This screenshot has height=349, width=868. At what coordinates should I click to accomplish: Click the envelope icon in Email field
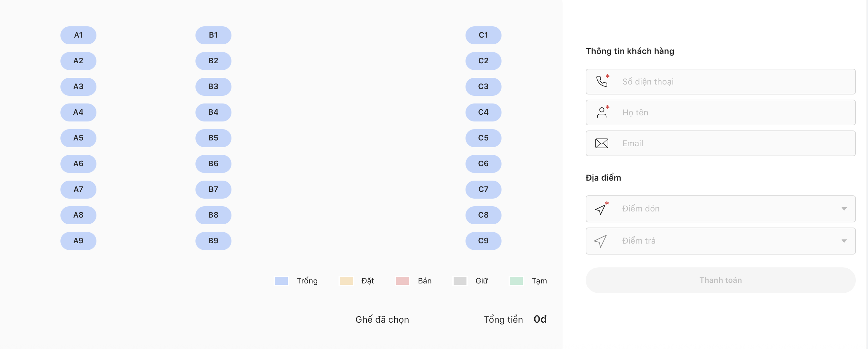tap(601, 144)
